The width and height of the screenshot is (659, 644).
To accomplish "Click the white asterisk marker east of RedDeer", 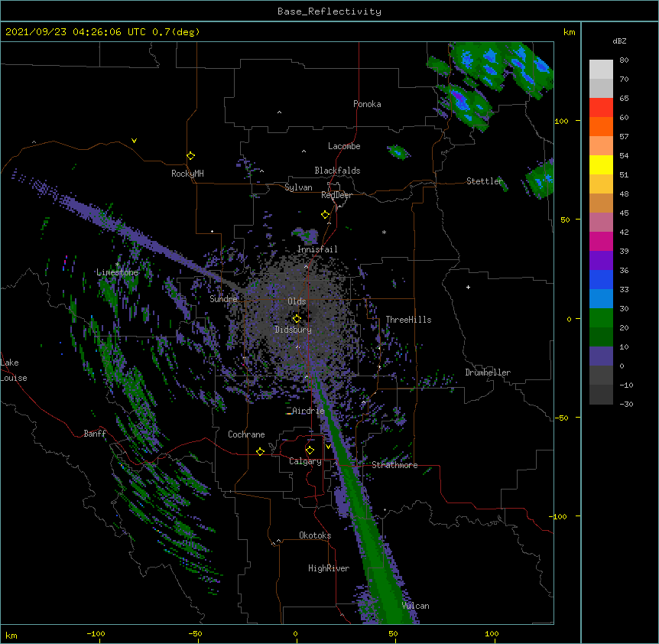I will [x=384, y=232].
